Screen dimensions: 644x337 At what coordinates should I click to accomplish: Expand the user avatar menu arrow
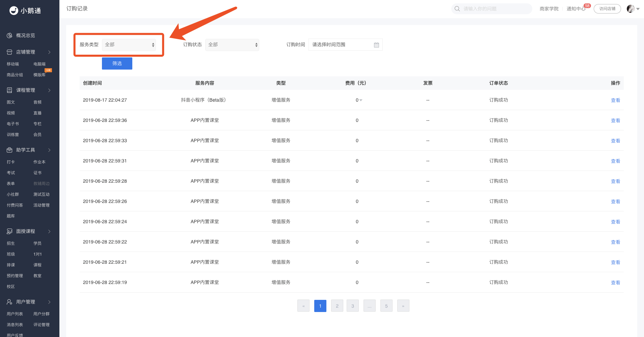638,9
